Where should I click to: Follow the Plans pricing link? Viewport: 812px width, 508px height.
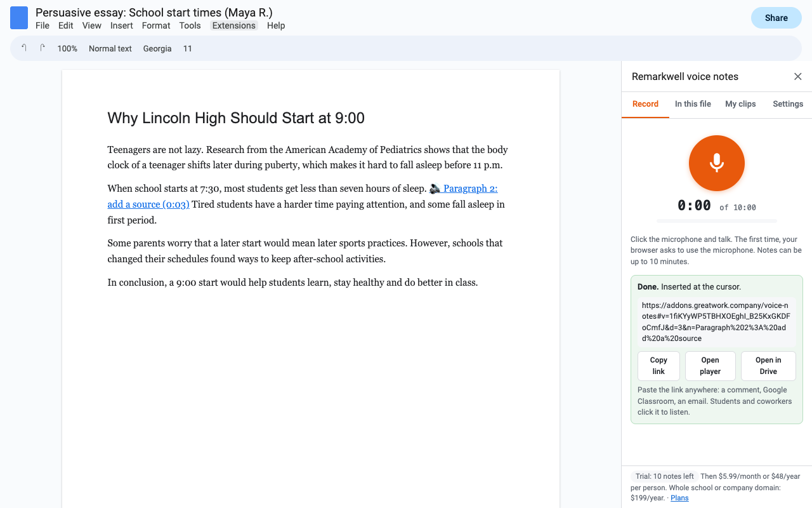[x=679, y=498]
